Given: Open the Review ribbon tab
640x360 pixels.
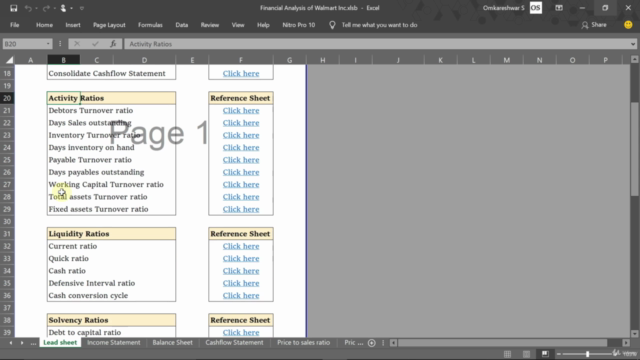Looking at the screenshot, I should pyautogui.click(x=209, y=25).
